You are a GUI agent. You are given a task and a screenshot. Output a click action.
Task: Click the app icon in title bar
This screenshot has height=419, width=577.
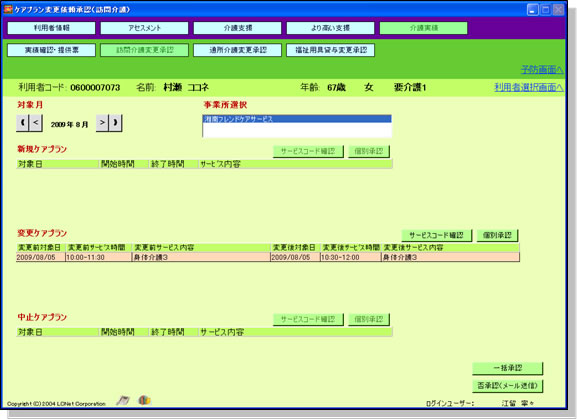click(x=8, y=9)
